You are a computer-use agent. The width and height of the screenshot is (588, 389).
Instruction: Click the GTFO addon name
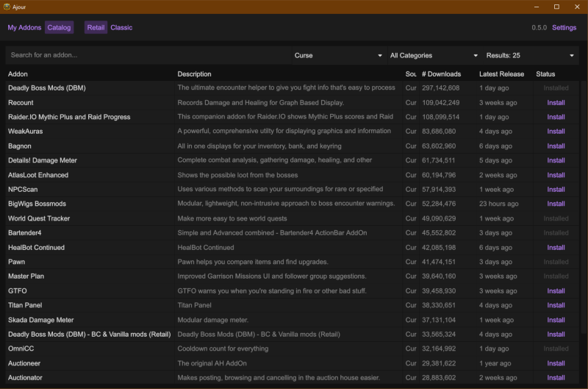[17, 290]
